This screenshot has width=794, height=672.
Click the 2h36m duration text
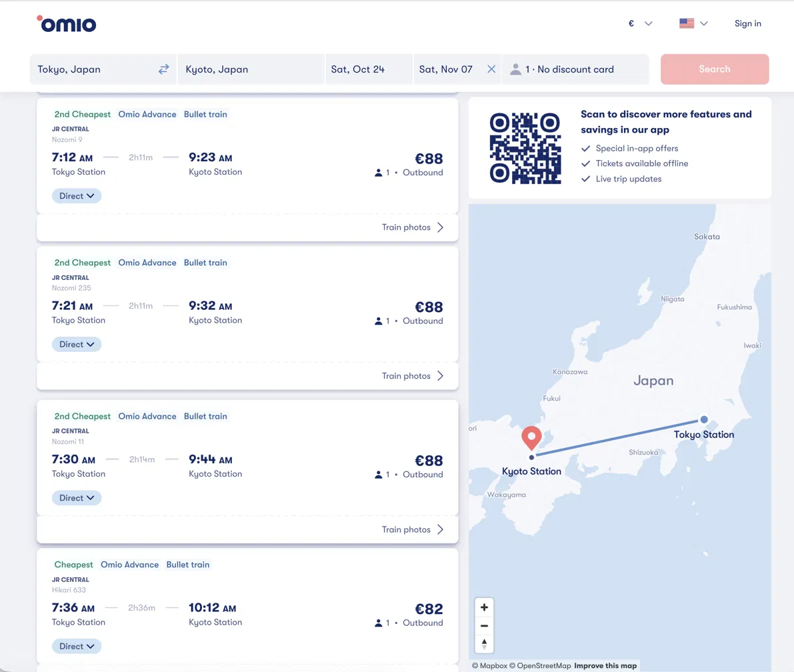[142, 608]
